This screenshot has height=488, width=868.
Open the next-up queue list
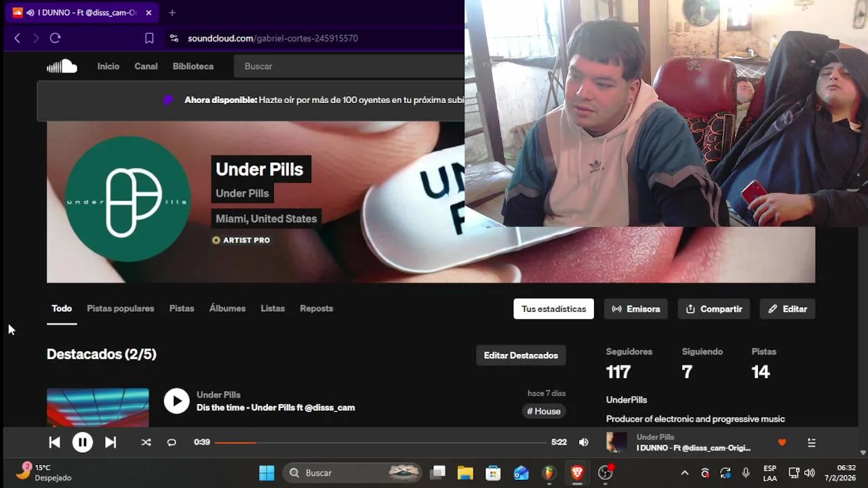pyautogui.click(x=812, y=443)
